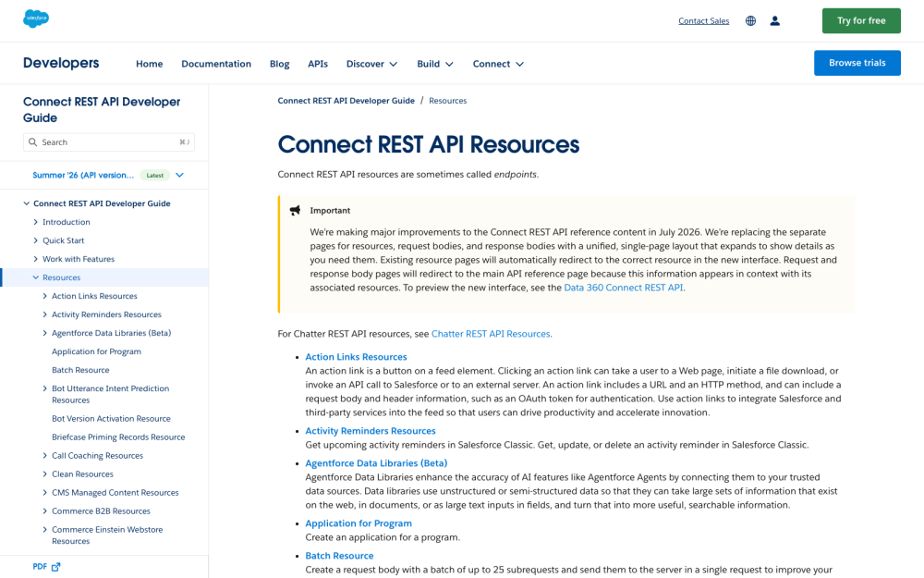Click the megaphone icon in Important notice
Image resolution: width=924 pixels, height=578 pixels.
pyautogui.click(x=296, y=211)
